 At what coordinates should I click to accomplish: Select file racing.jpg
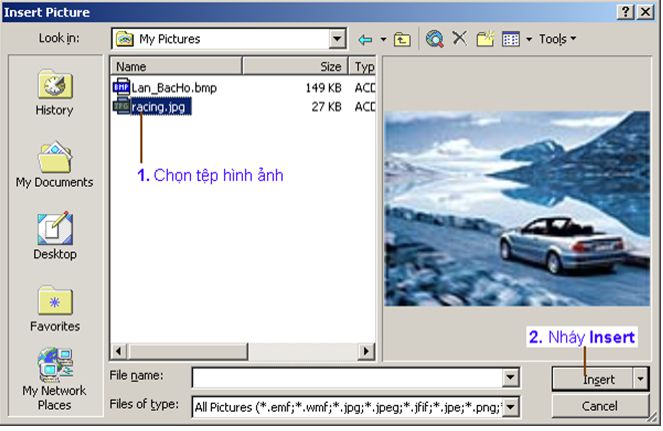pos(161,107)
